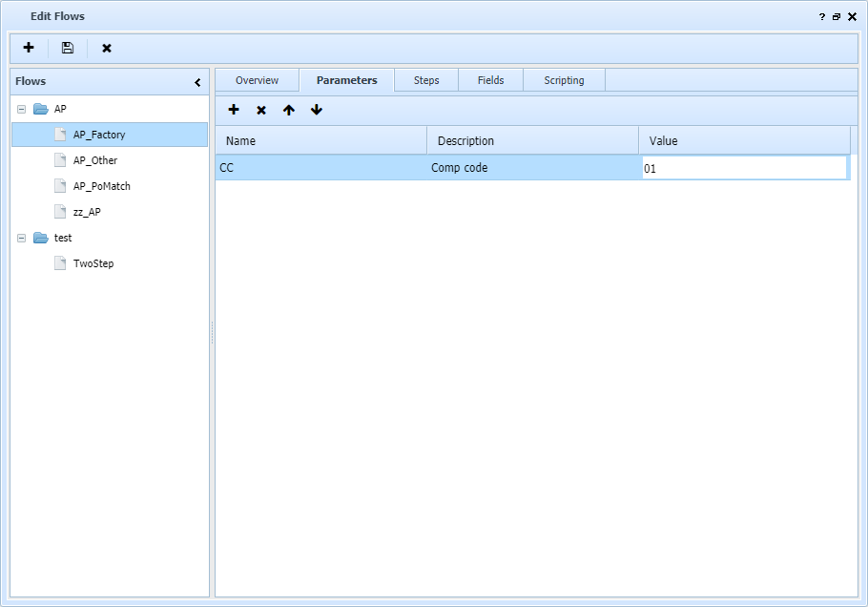
Task: Switch to the Steps tab
Action: 425,80
